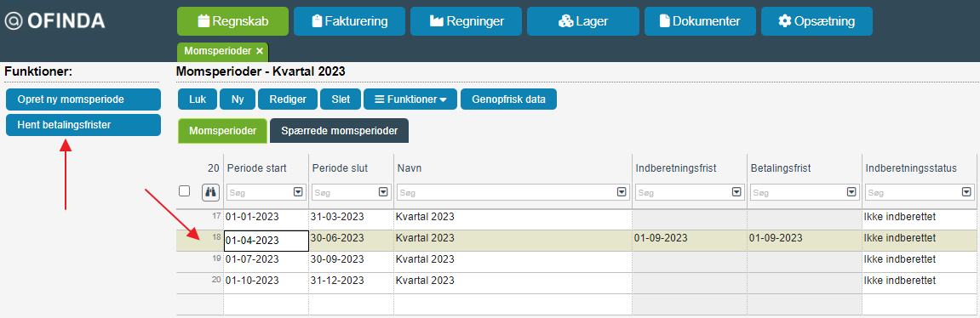Expand Periode start filter dropdown arrow
This screenshot has height=318, width=980.
297,192
